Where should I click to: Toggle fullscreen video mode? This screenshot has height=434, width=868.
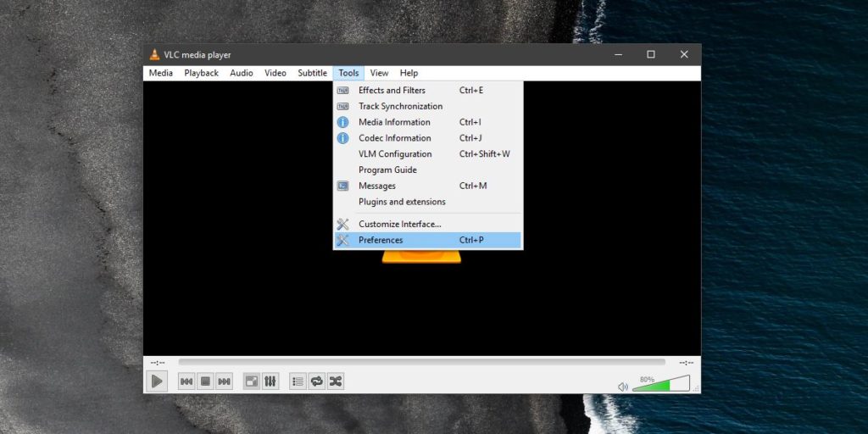252,381
